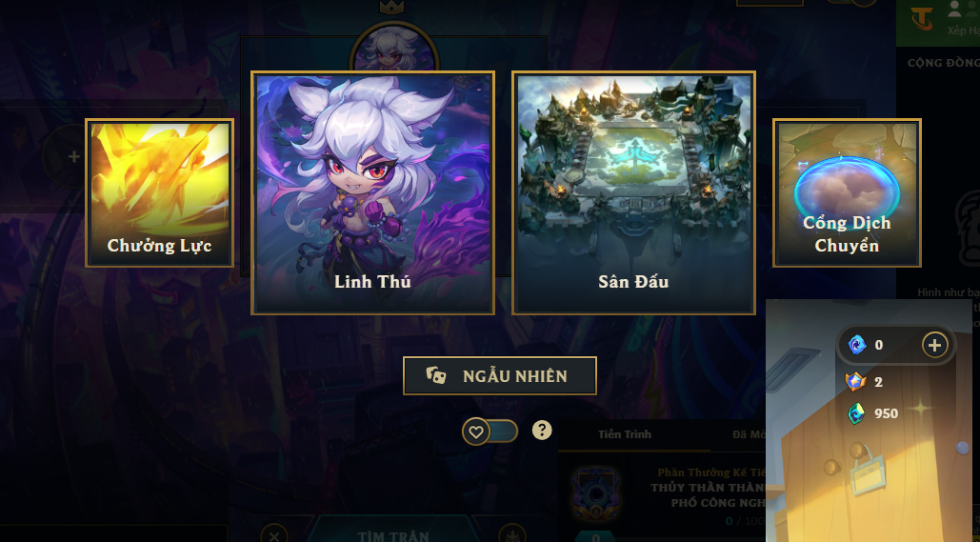
Task: Open the Cổng Dịch Chuyển portal card
Action: coord(847,193)
